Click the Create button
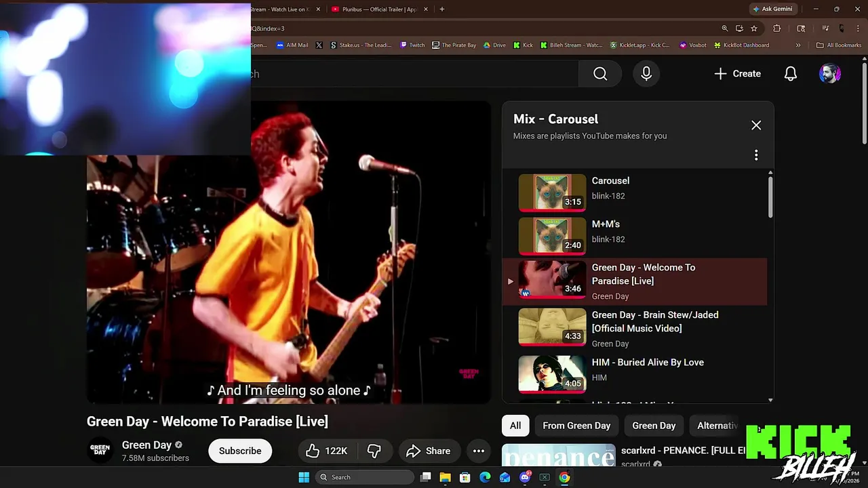The height and width of the screenshot is (488, 868). tap(737, 74)
